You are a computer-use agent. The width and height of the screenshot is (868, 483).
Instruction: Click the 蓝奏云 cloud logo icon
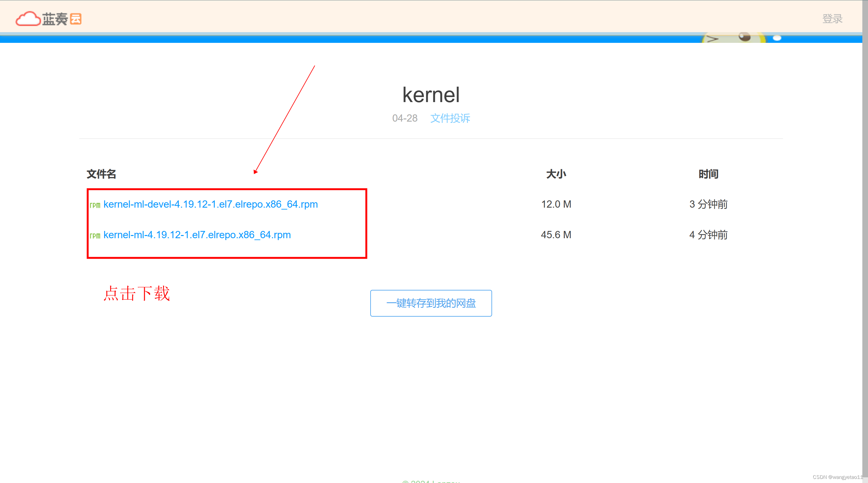pos(28,19)
